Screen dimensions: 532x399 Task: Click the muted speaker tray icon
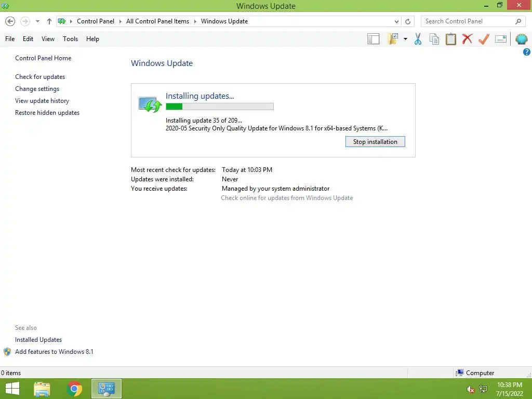470,389
